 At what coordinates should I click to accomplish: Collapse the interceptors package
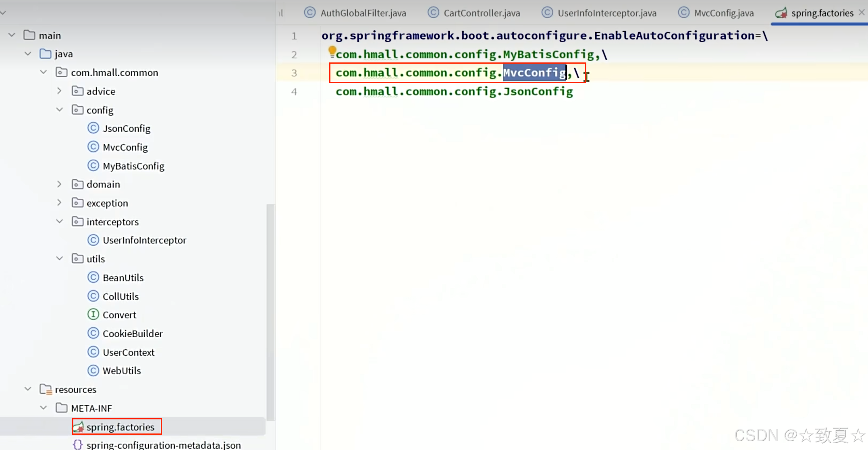(x=59, y=222)
